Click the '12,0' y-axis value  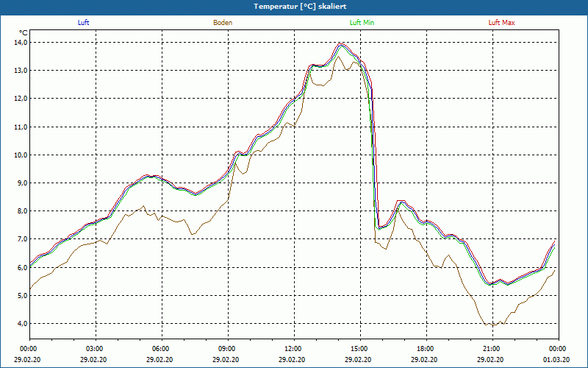(21, 99)
